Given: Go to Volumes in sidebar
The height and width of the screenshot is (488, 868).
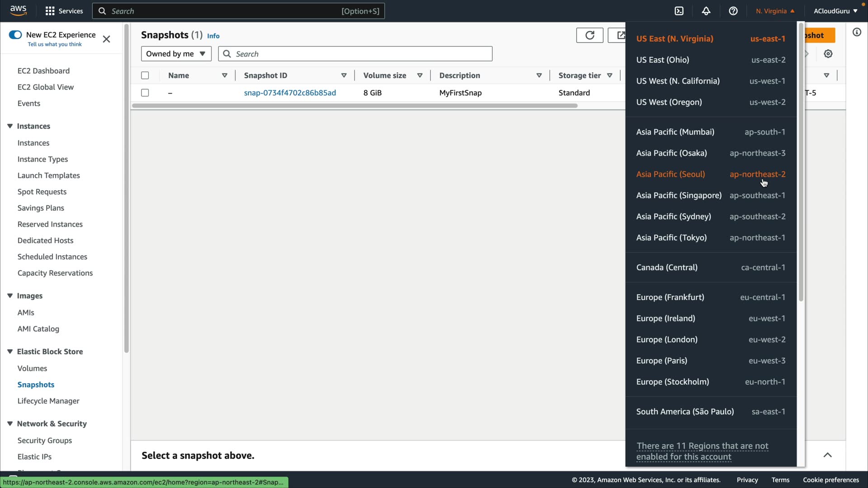Looking at the screenshot, I should 32,368.
